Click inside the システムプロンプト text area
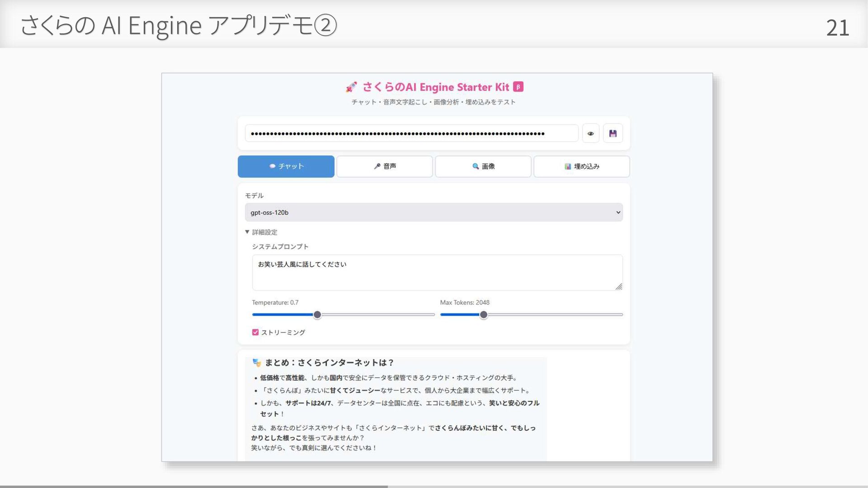The width and height of the screenshot is (868, 488). click(437, 272)
